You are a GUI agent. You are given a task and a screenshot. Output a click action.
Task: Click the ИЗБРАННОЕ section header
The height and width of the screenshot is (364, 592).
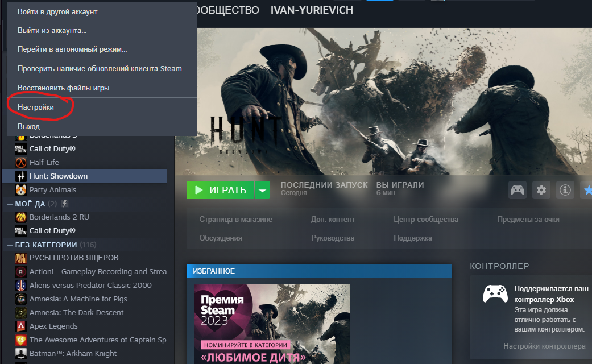(x=319, y=271)
